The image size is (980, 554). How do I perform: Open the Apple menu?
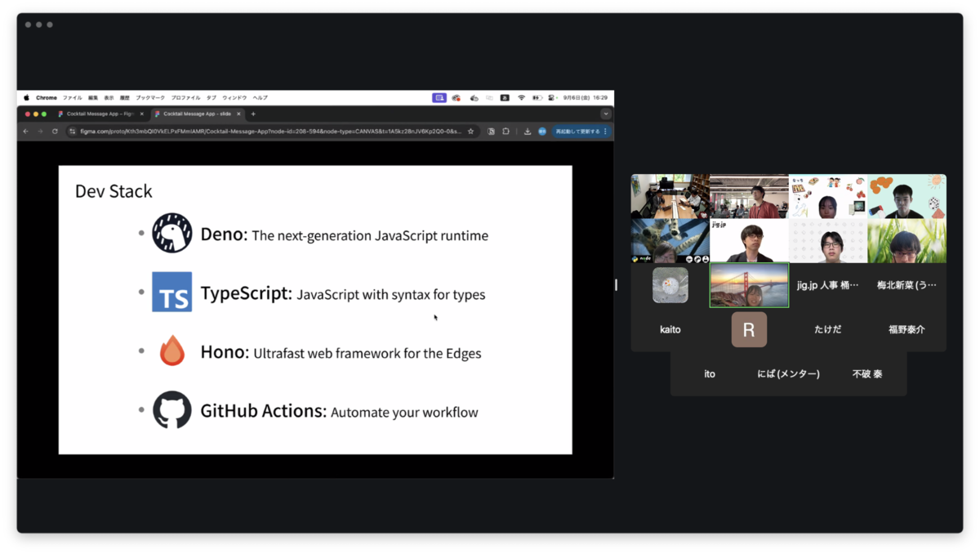(26, 97)
